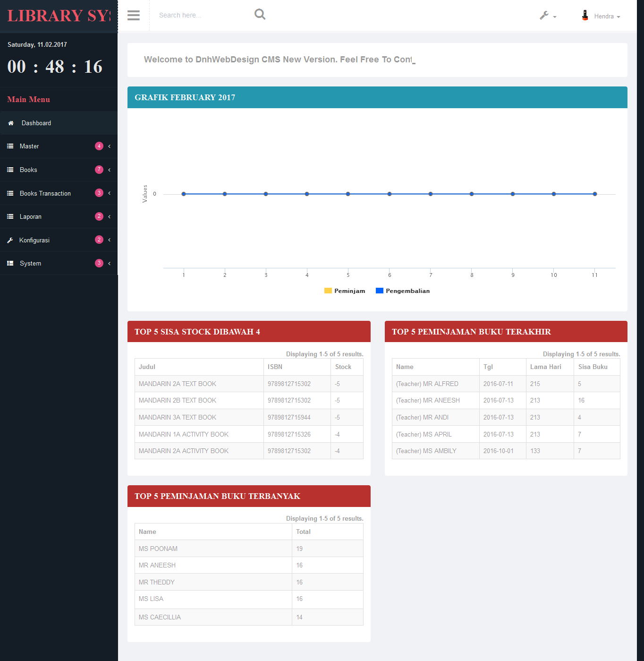
Task: Click the Master list icon in sidebar
Action: pyautogui.click(x=10, y=146)
